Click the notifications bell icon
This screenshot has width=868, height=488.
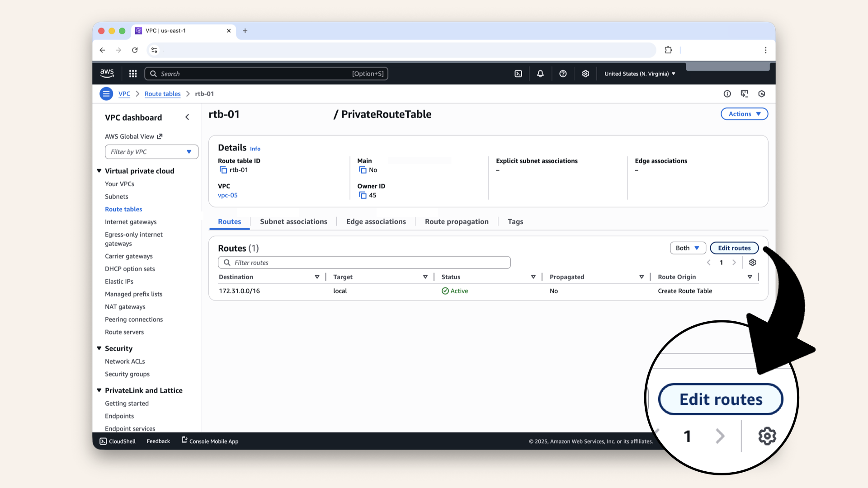[540, 73]
